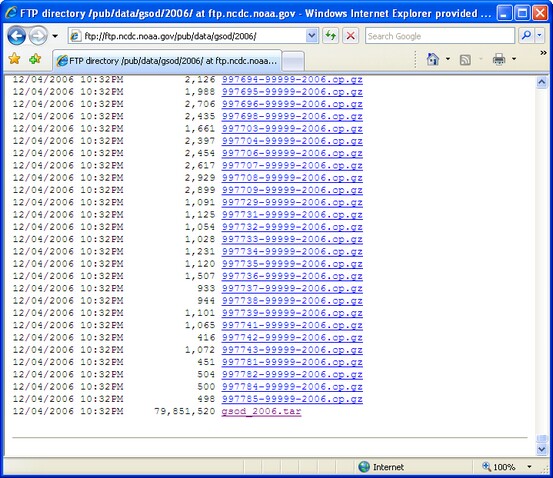553x478 pixels.
Task: Click the Back navigation arrow button
Action: click(x=17, y=36)
